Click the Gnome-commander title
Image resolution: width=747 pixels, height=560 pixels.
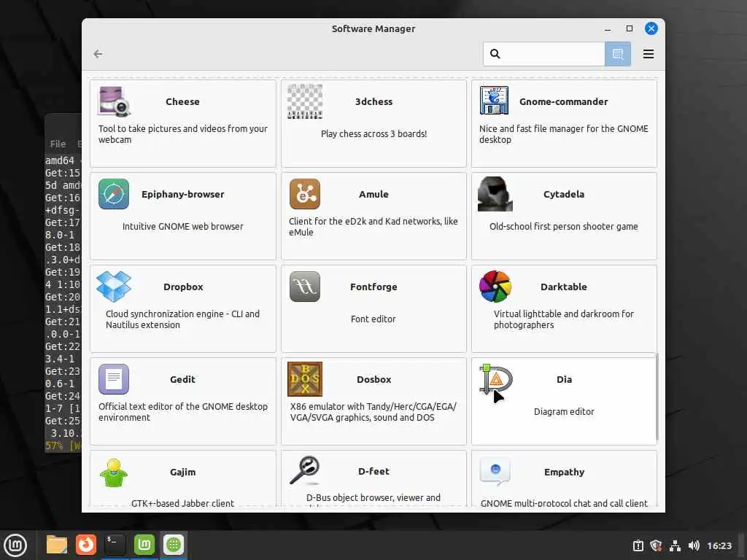pyautogui.click(x=564, y=101)
